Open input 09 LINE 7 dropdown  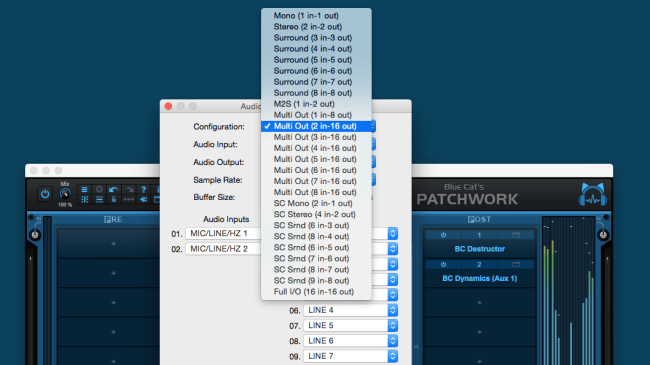351,356
